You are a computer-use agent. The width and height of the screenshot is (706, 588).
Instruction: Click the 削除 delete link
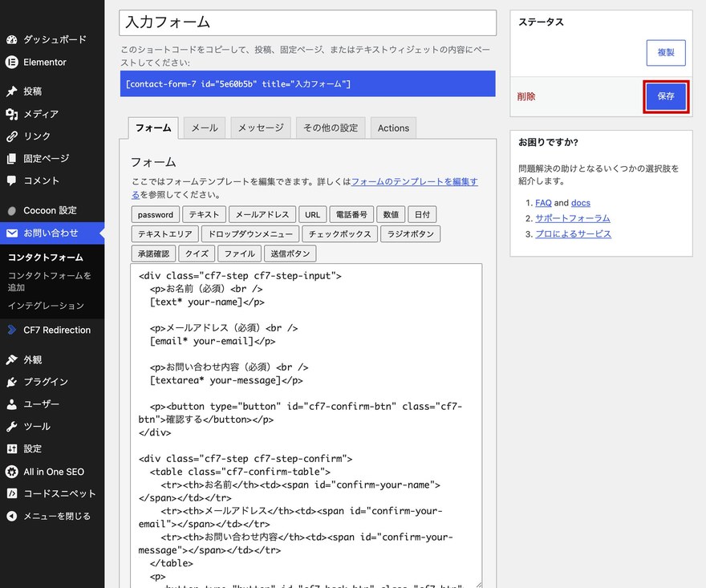click(526, 96)
